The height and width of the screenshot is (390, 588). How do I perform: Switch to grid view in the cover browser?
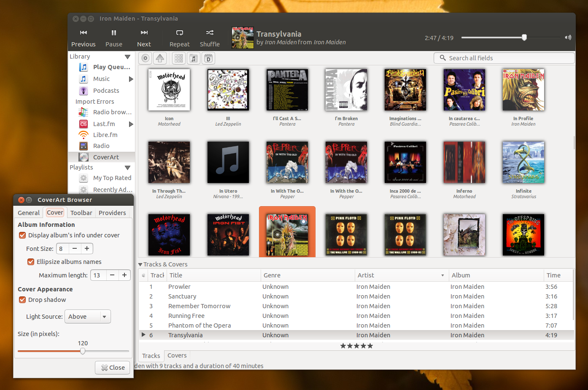(178, 58)
